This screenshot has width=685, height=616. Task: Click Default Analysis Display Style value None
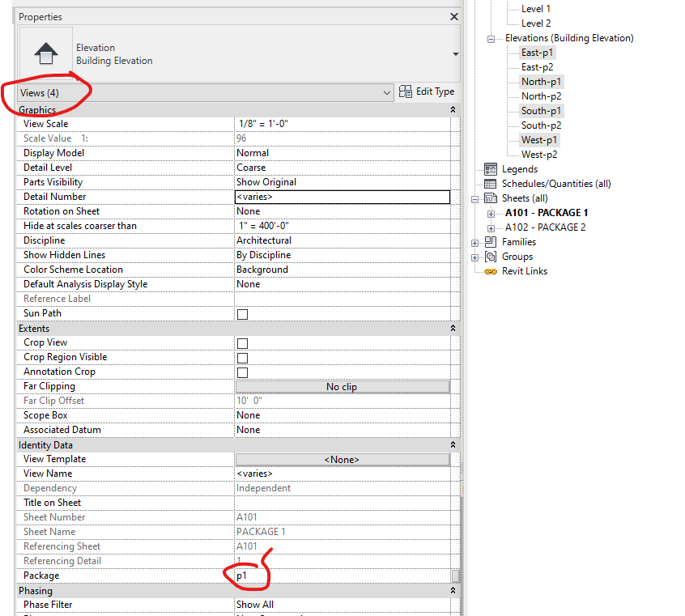click(342, 284)
